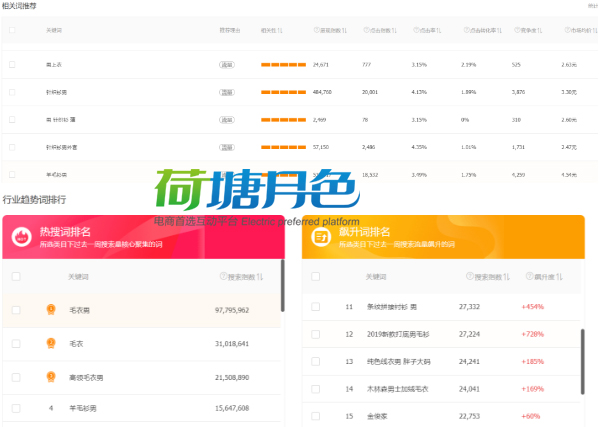Click the sort arrows next to 点击转化率
This screenshot has width=602, height=427.
pos(499,30)
